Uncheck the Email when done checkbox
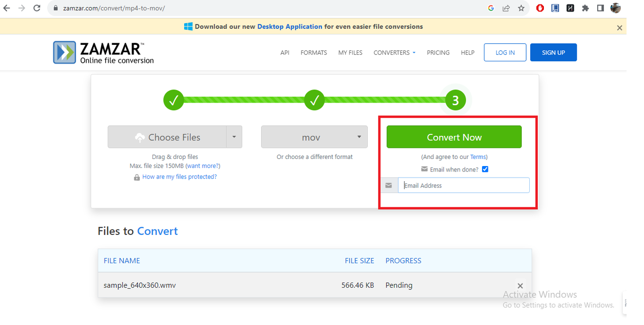Viewport: 644px width, 325px height. 485,169
